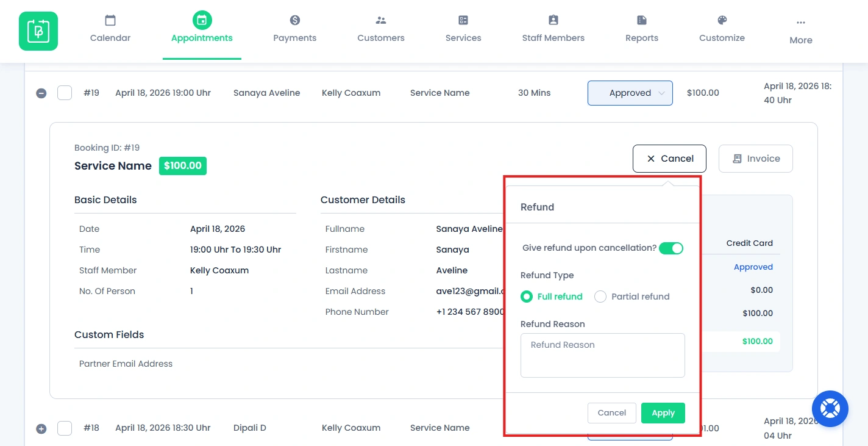868x446 pixels.
Task: Click the 30 Mins duration in row #19
Action: click(x=534, y=93)
